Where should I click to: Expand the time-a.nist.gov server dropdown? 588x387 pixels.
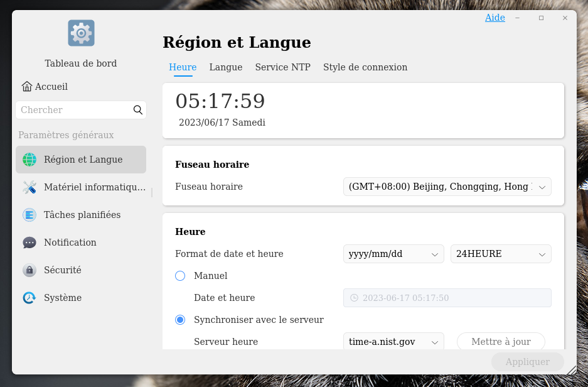tap(393, 342)
